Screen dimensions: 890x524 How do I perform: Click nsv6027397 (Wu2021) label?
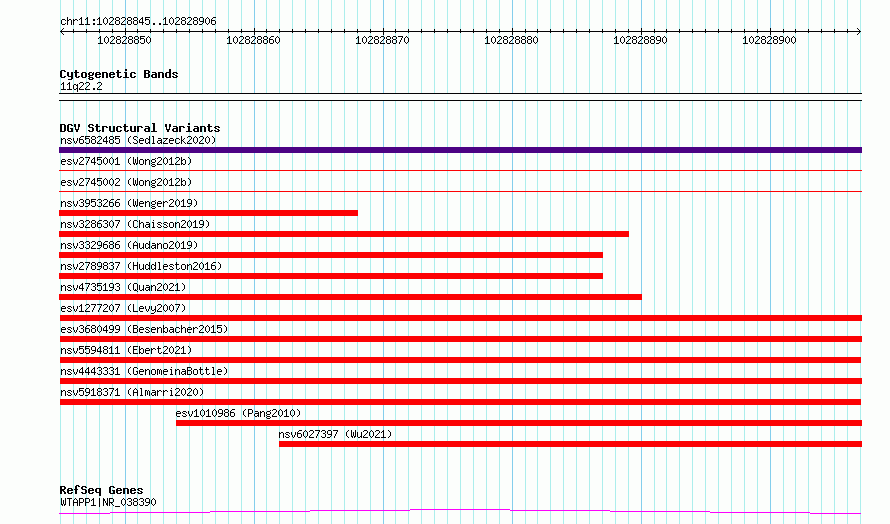pos(335,434)
